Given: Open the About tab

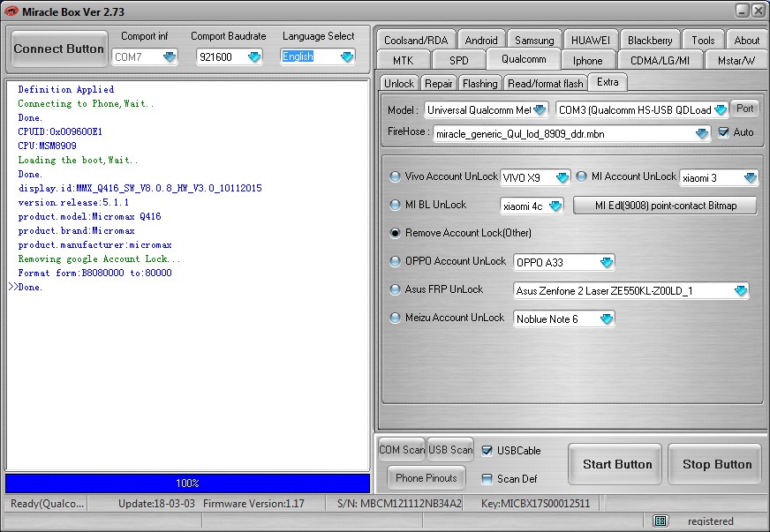Looking at the screenshot, I should point(746,41).
